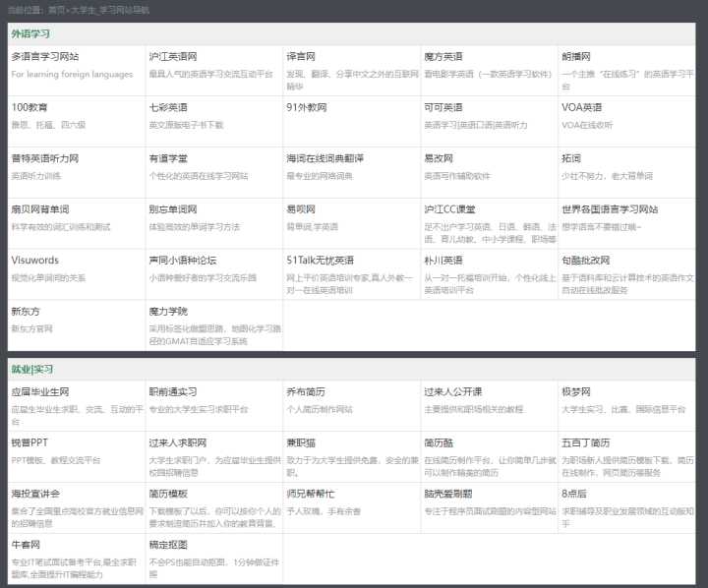Click 'For learning foreign languages' description
Image resolution: width=708 pixels, height=588 pixels.
[72, 74]
